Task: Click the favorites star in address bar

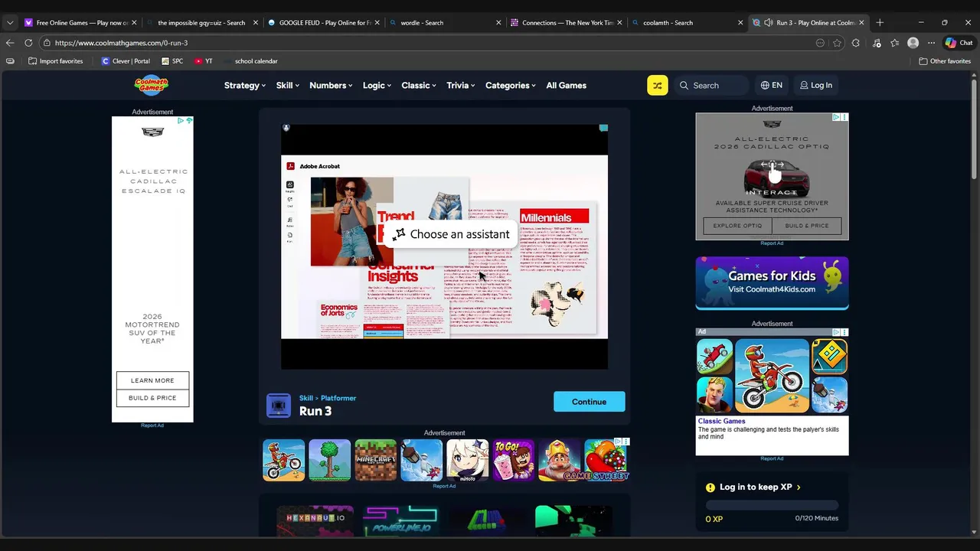Action: [838, 43]
